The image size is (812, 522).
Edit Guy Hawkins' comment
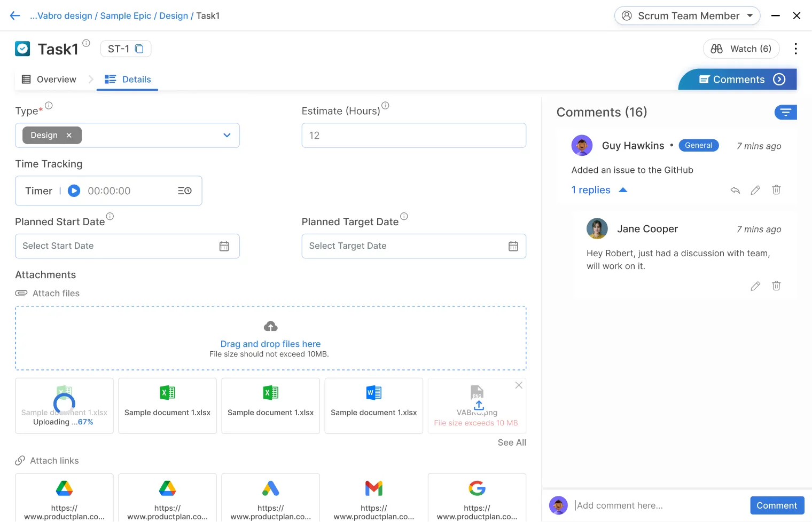click(x=755, y=190)
